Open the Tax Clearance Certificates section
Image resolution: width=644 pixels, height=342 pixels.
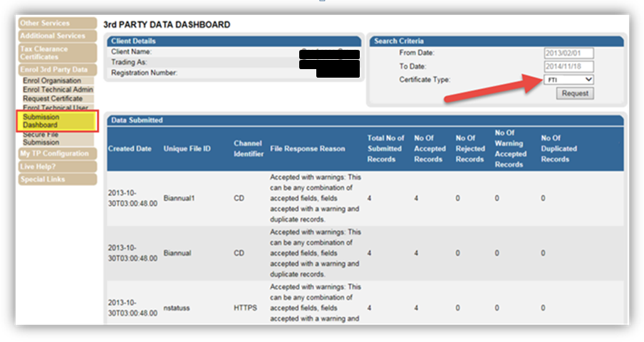coord(57,53)
